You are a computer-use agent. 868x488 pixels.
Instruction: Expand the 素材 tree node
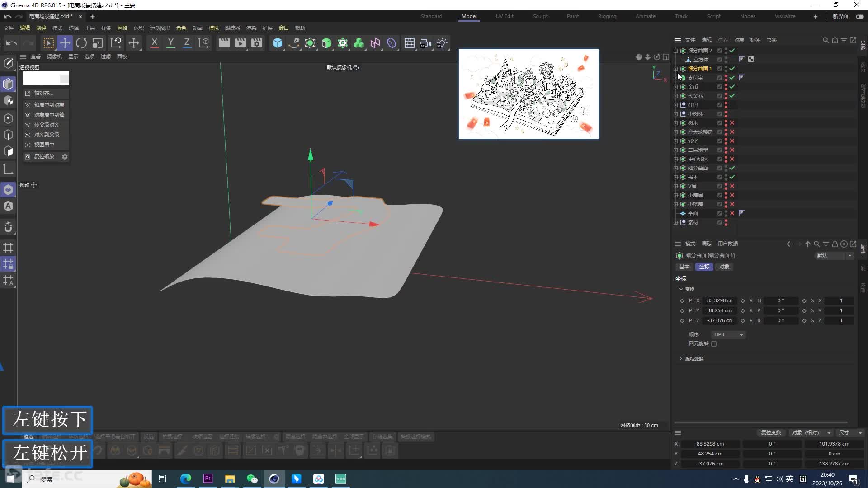pyautogui.click(x=675, y=222)
